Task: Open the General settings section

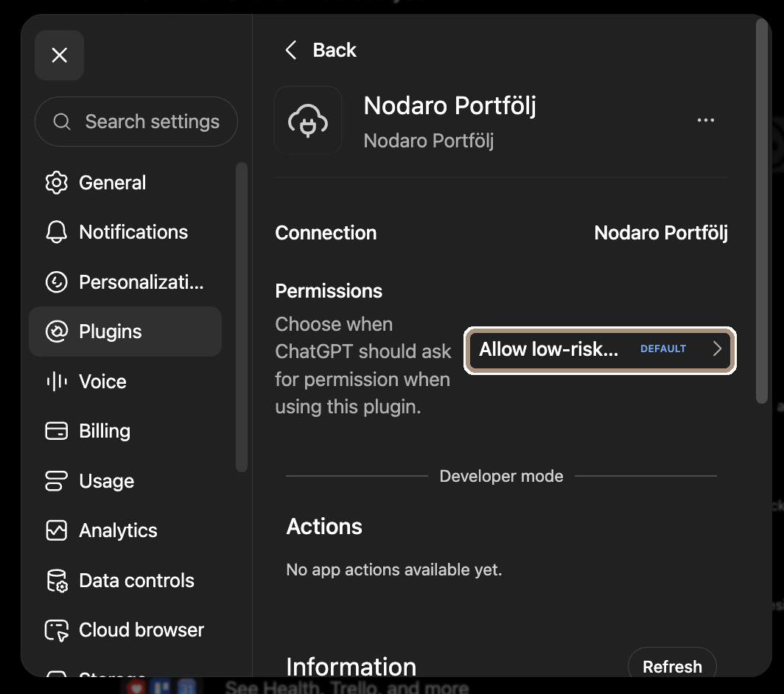Action: (x=125, y=183)
